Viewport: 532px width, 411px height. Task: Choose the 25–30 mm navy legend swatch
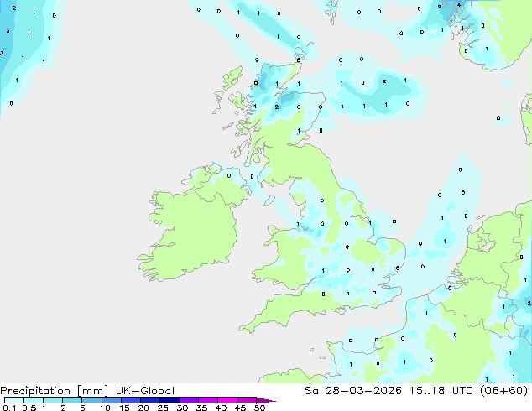170,400
